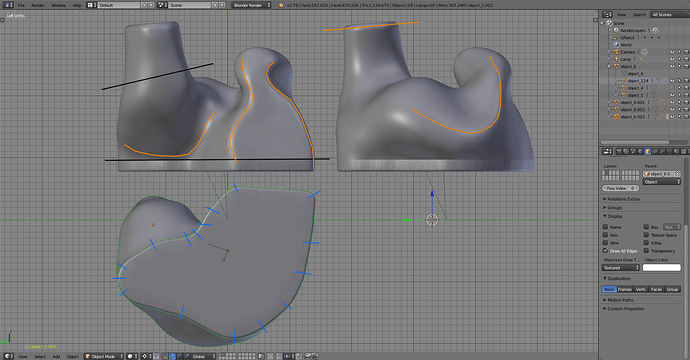Toggle visibility eye for Lamp
Screen dimensions: 690x360
coord(672,59)
